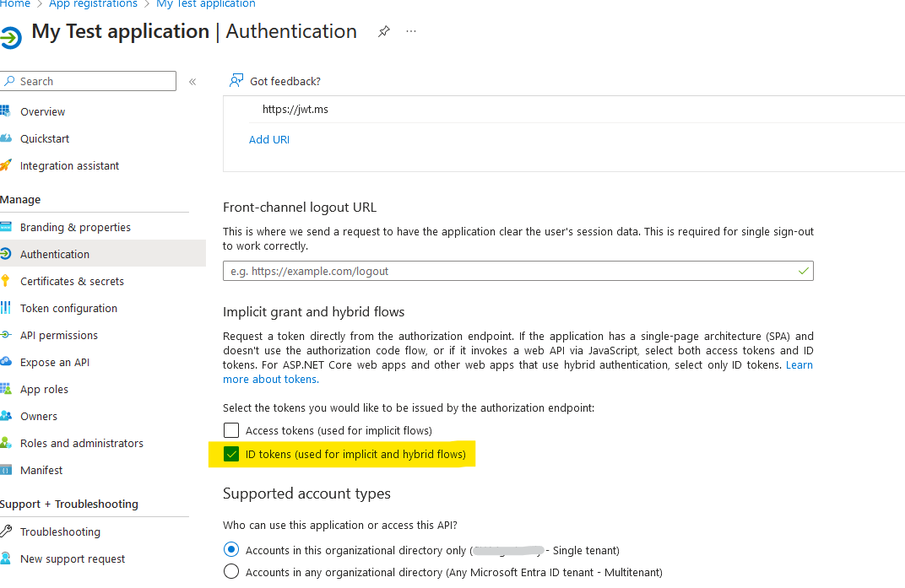
Task: Select the Authentication menu item
Action: coord(54,254)
